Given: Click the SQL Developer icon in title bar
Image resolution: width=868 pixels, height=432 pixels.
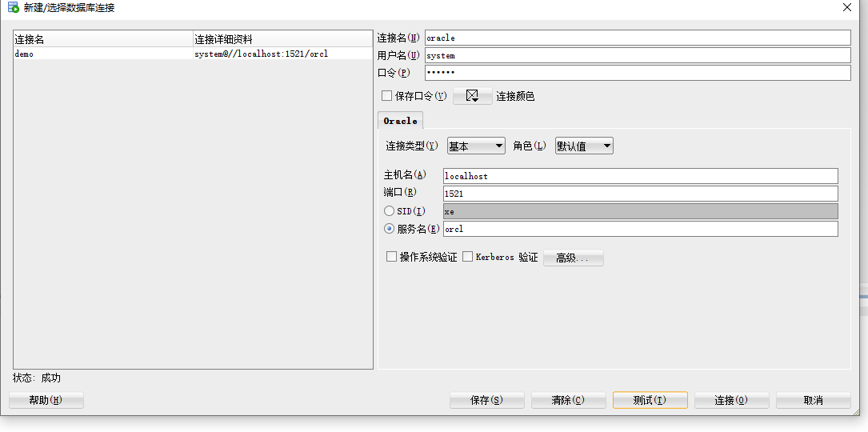Looking at the screenshot, I should (14, 8).
